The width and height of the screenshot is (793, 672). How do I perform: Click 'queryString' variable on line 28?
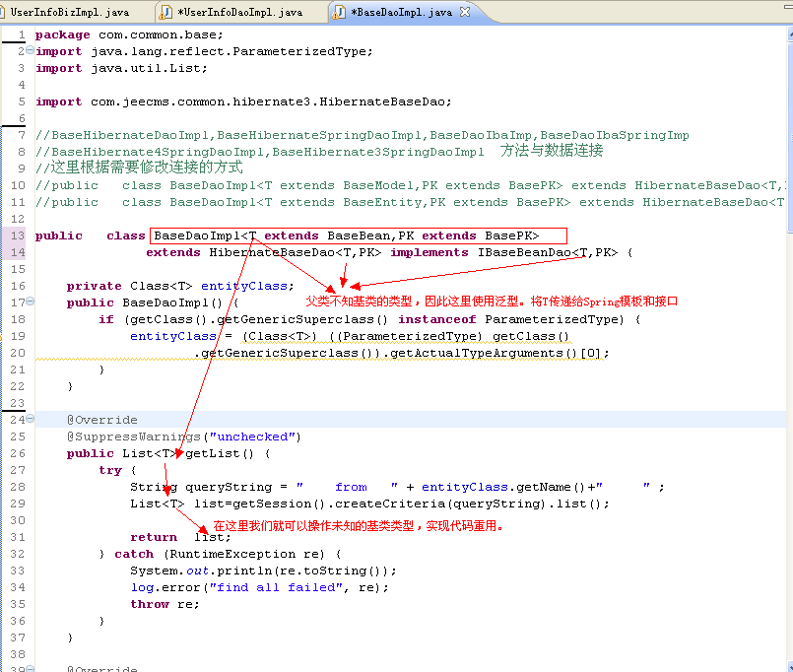(x=229, y=487)
